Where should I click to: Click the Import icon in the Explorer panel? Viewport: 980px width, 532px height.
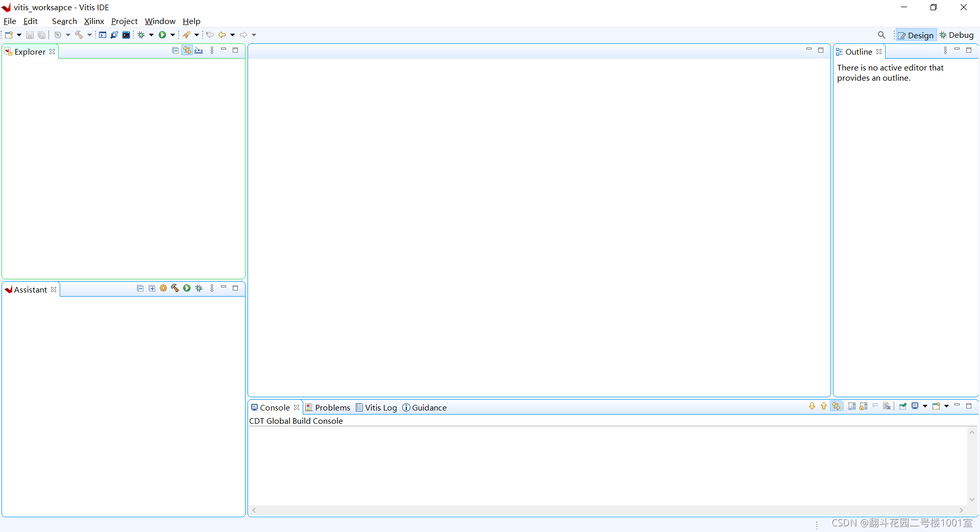(199, 50)
